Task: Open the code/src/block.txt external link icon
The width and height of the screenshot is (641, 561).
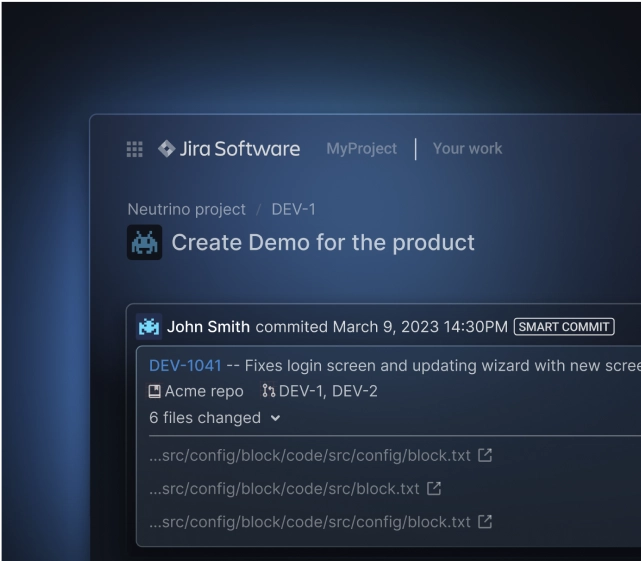Action: click(x=434, y=488)
